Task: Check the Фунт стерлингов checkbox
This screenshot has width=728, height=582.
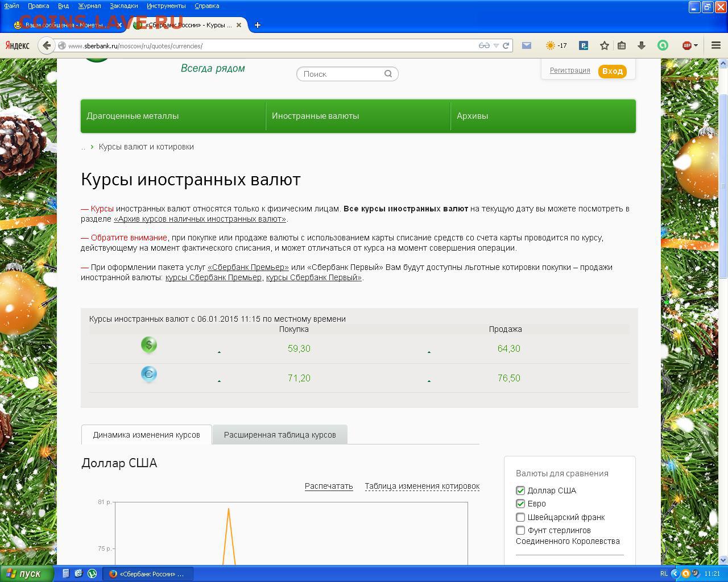Action: click(520, 530)
